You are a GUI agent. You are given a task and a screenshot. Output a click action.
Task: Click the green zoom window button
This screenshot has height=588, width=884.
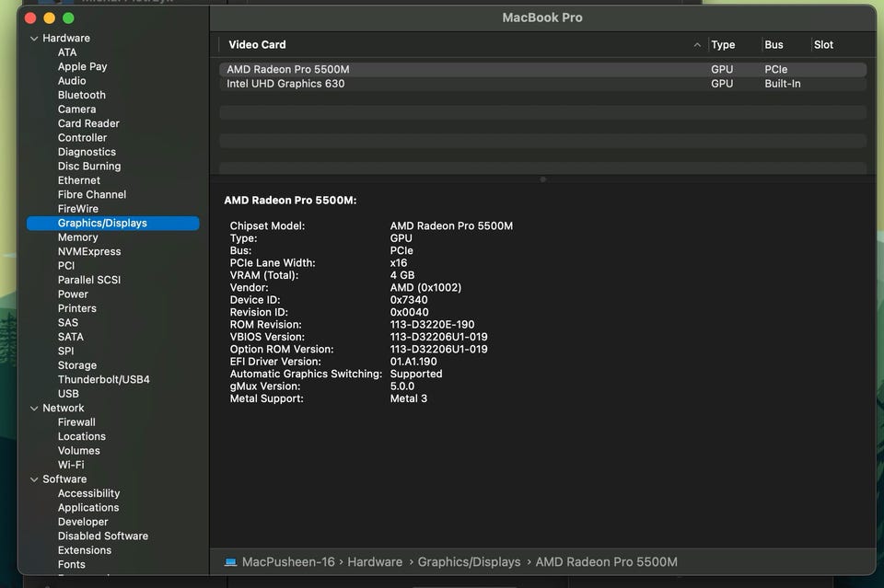click(x=67, y=18)
